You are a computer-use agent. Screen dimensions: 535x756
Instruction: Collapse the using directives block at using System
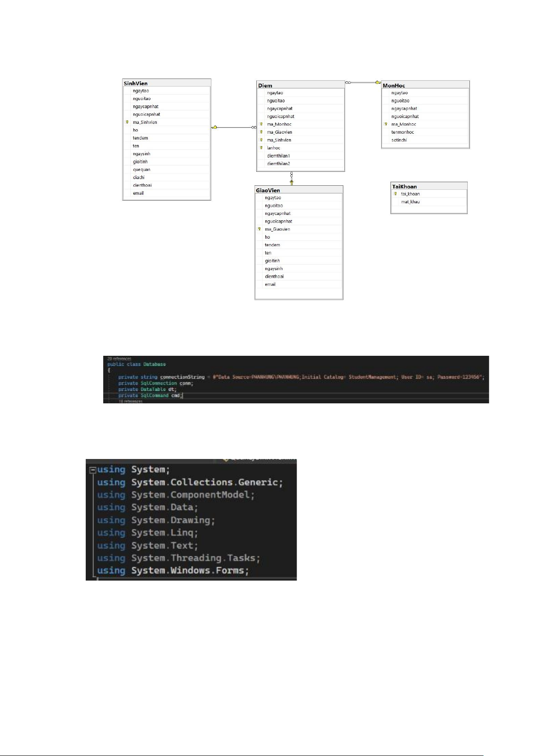[x=92, y=470]
